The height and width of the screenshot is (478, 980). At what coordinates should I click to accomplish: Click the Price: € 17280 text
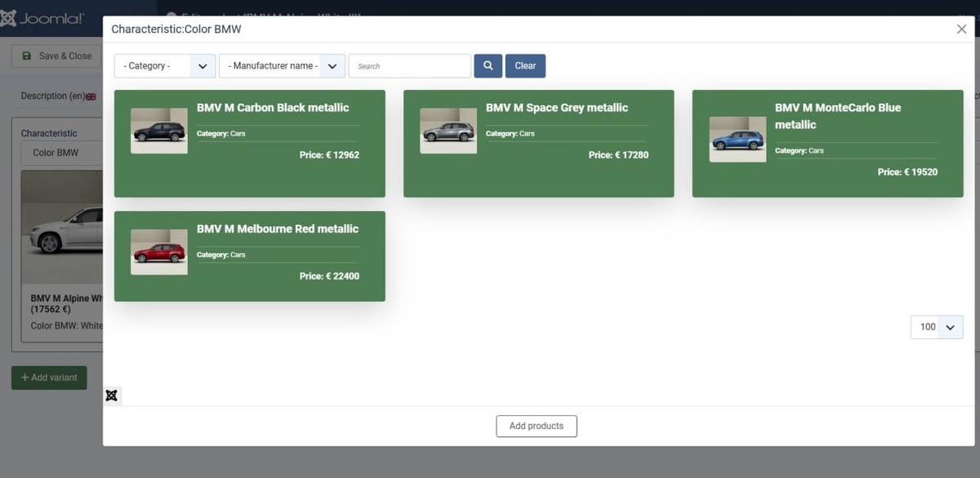618,154
